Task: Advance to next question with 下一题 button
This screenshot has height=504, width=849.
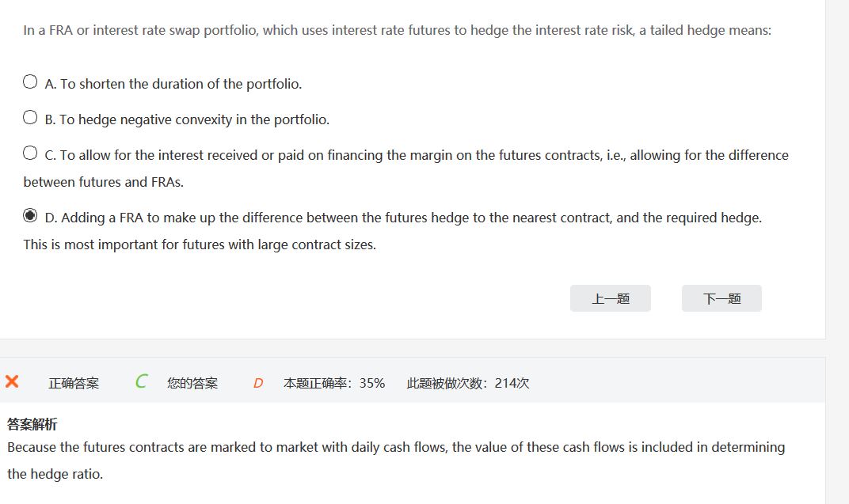Action: [721, 298]
